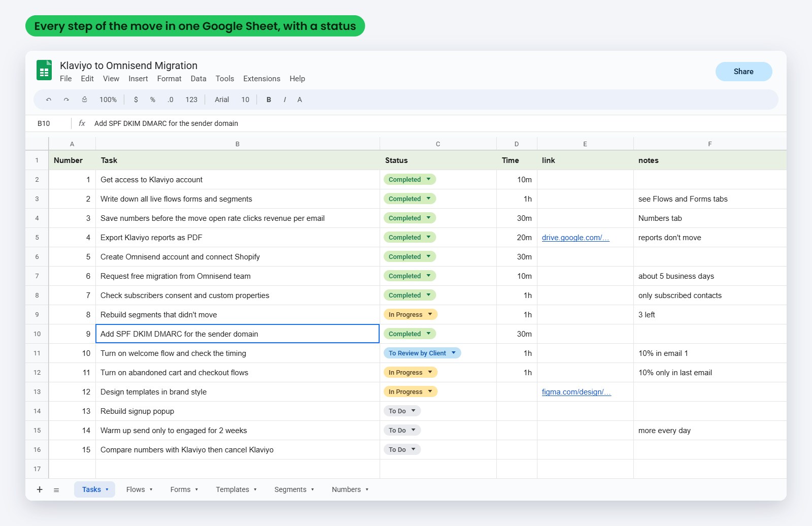Select cell "Warm up send only to engaged"
The height and width of the screenshot is (526, 812).
[x=238, y=431]
